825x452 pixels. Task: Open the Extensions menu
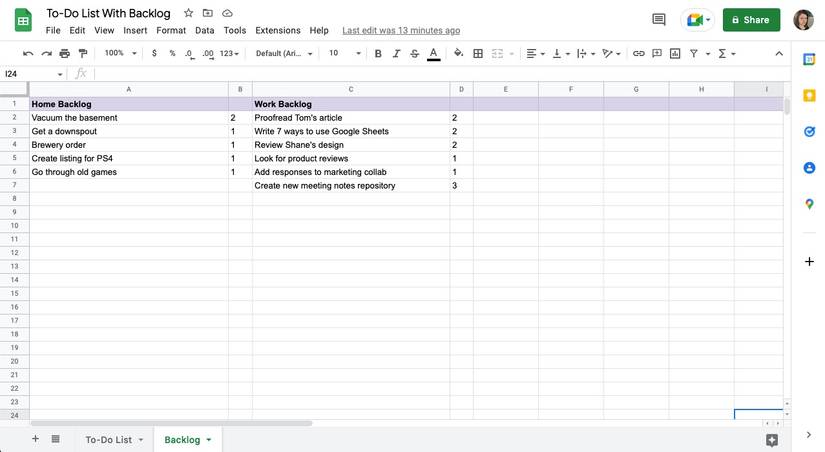[x=278, y=31]
